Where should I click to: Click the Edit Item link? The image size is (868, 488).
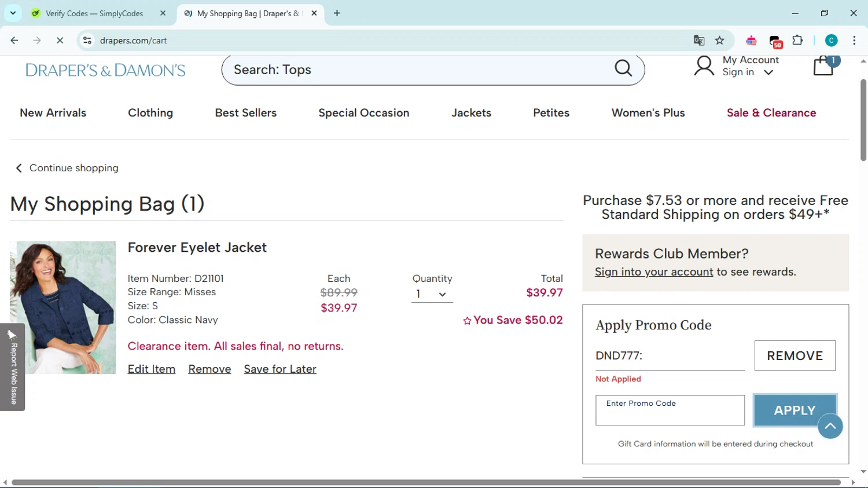click(x=152, y=369)
